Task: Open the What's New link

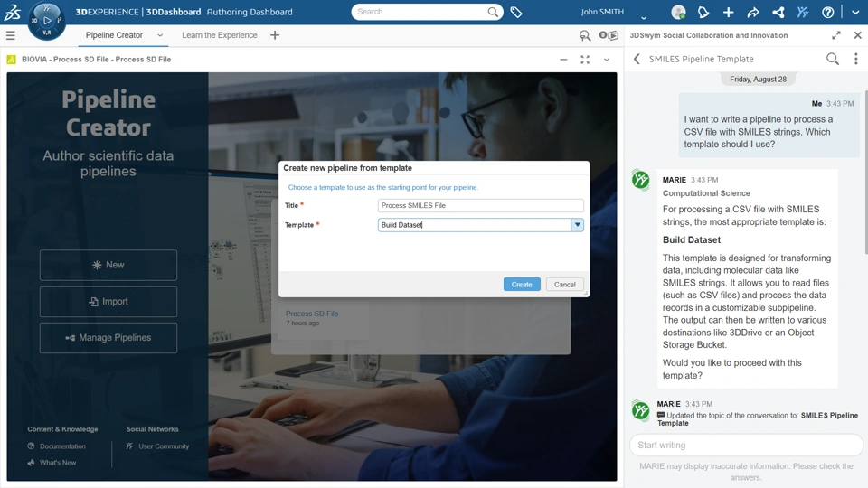Action: pyautogui.click(x=58, y=463)
